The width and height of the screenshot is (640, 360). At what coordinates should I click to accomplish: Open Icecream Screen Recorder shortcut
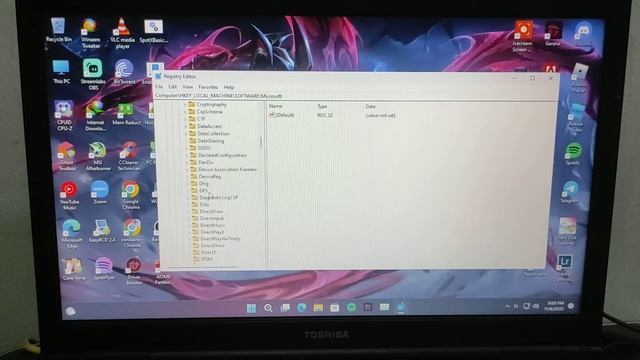coord(523,36)
